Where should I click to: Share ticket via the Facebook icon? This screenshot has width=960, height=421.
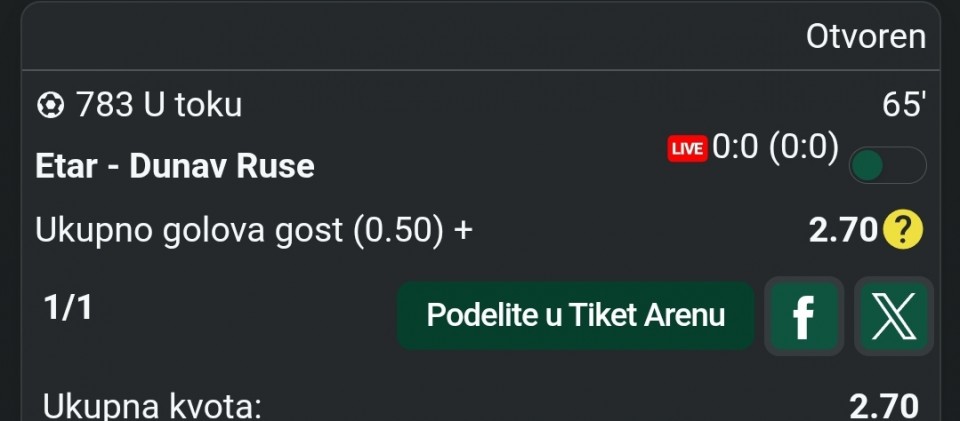(803, 317)
